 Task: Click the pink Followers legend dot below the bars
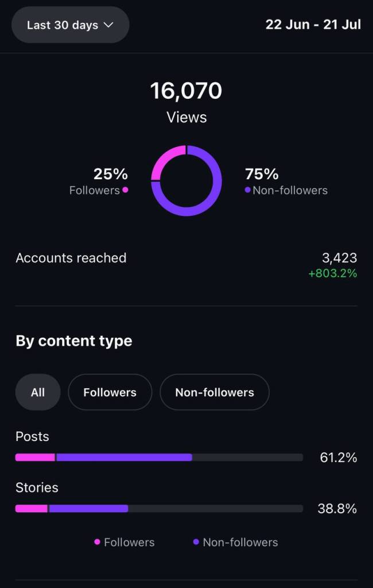tap(97, 542)
